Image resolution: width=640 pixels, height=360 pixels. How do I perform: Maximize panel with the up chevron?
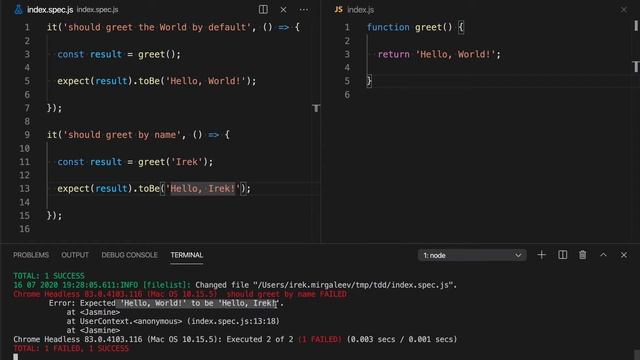coord(603,255)
